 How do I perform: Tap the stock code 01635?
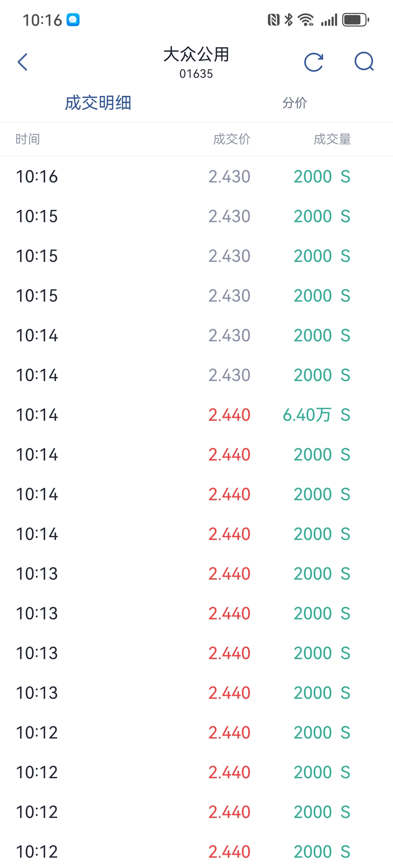196,74
